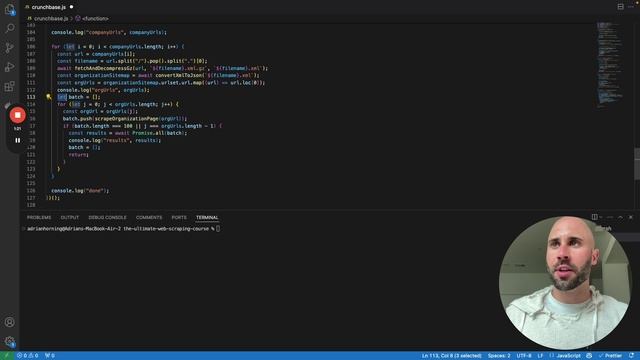
Task: Open the Extensions view
Action: pos(9,86)
